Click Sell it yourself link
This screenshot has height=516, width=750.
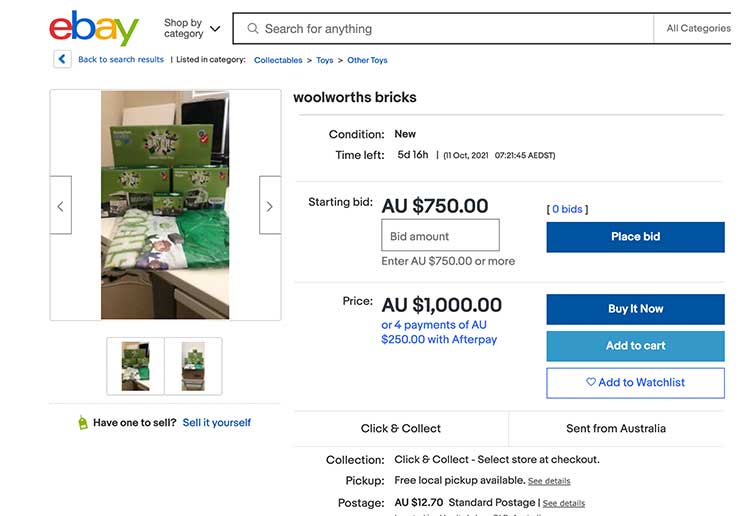click(x=216, y=423)
